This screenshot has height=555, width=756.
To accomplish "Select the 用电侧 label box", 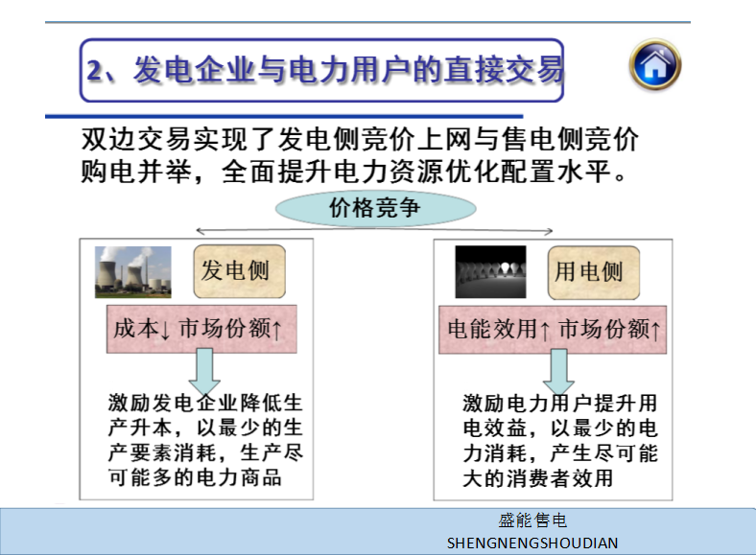I will (594, 272).
